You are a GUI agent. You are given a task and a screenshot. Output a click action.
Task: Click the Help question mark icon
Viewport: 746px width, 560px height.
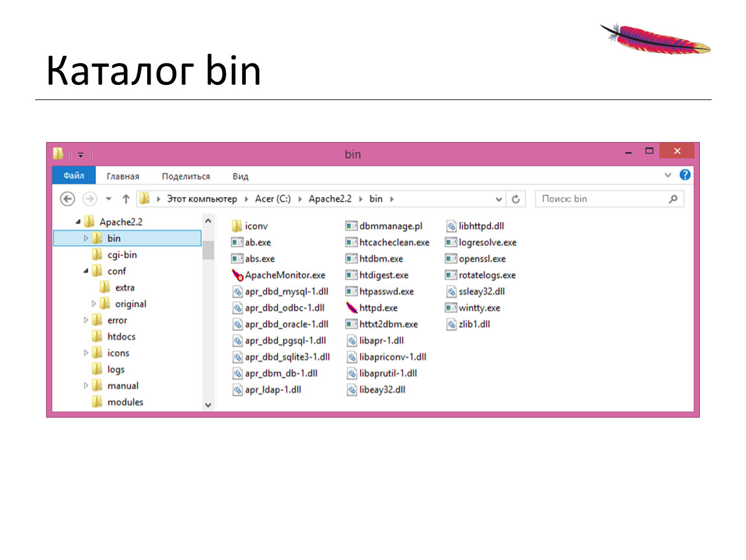point(685,175)
